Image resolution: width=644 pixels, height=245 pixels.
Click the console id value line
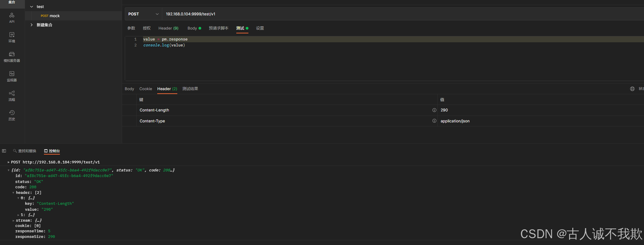click(64, 176)
